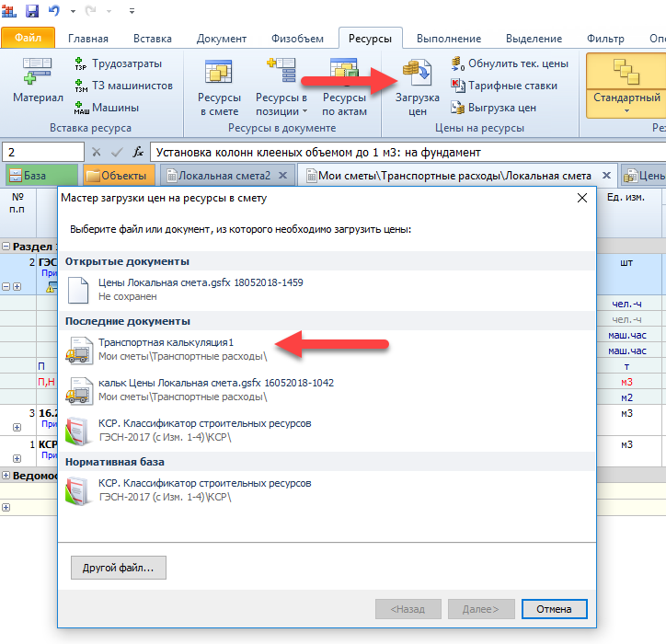
Task: Expand the Ведомость section row
Action: 6,475
